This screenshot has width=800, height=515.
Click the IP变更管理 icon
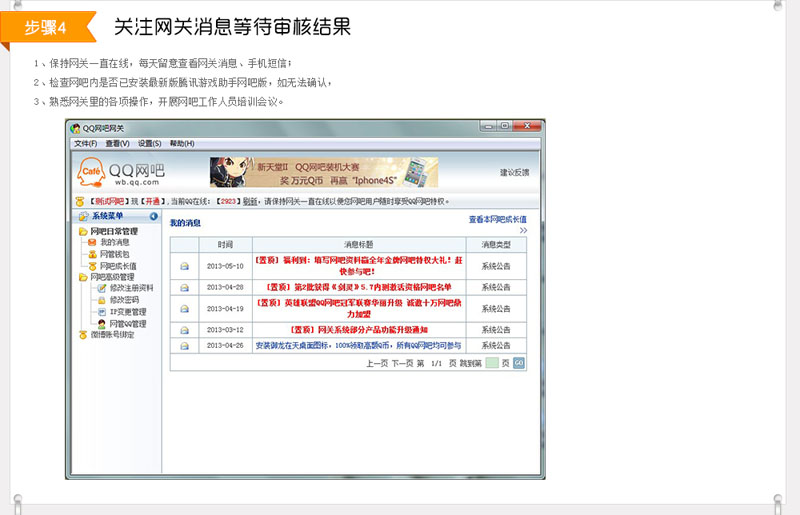(x=100, y=312)
